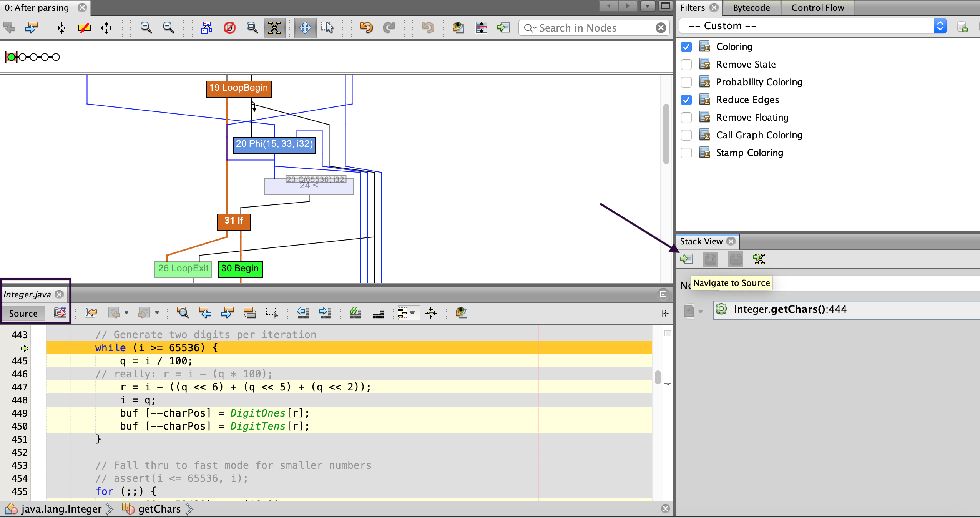Click the Zoom Out magnifier icon
The height and width of the screenshot is (518, 980).
click(168, 28)
